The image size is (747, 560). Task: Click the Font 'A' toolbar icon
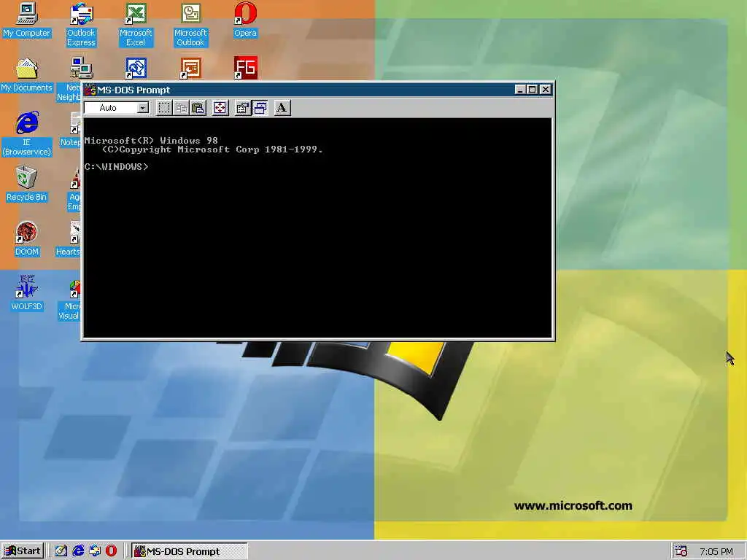pos(282,108)
